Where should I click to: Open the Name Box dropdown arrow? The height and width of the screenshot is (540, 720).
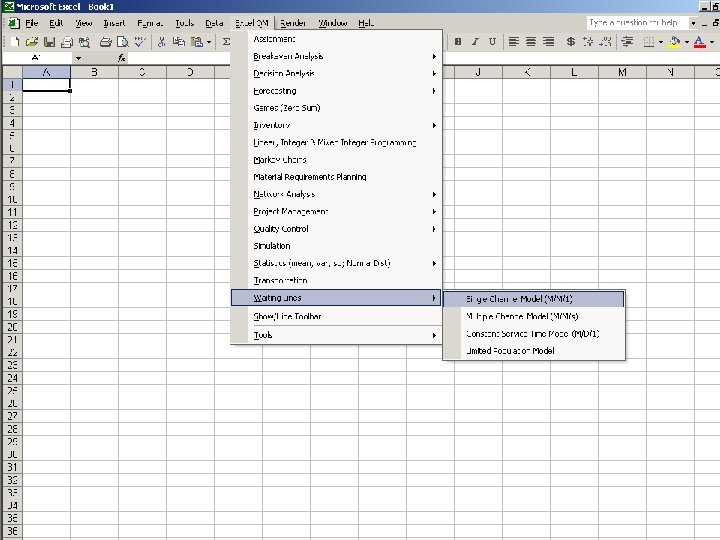coord(78,58)
